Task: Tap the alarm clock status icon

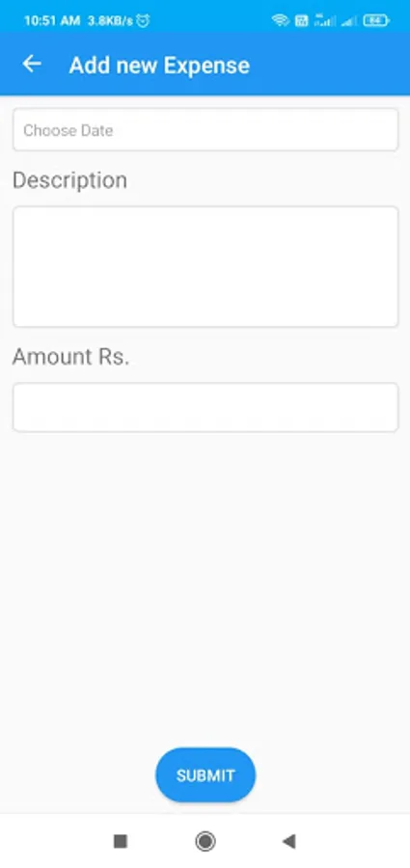Action: pos(144,21)
